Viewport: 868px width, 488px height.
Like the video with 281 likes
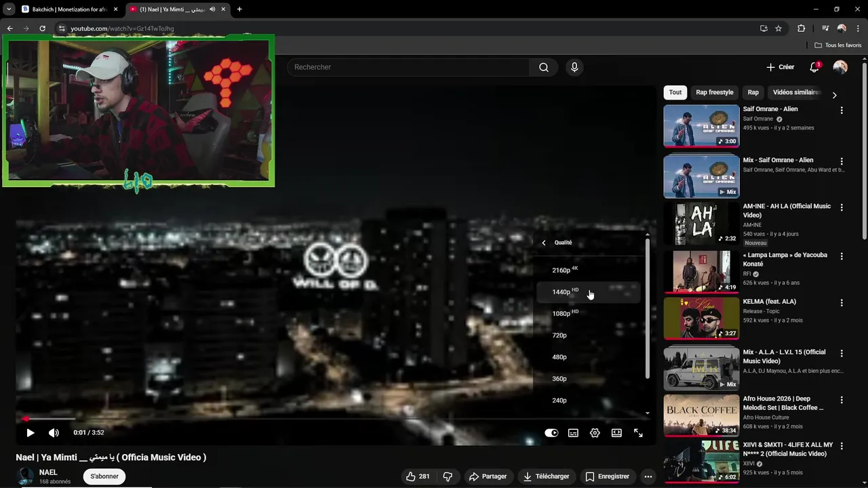pyautogui.click(x=418, y=476)
